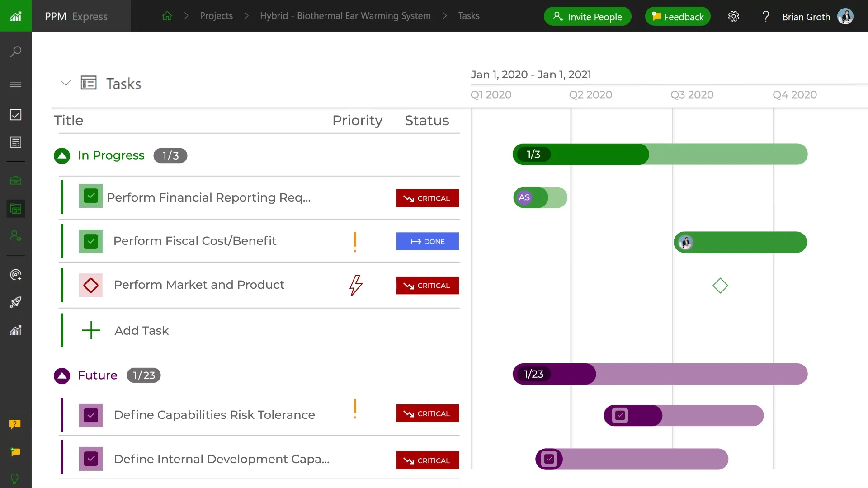
Task: Open the lightbulb ideas icon in sidebar
Action: point(15,479)
